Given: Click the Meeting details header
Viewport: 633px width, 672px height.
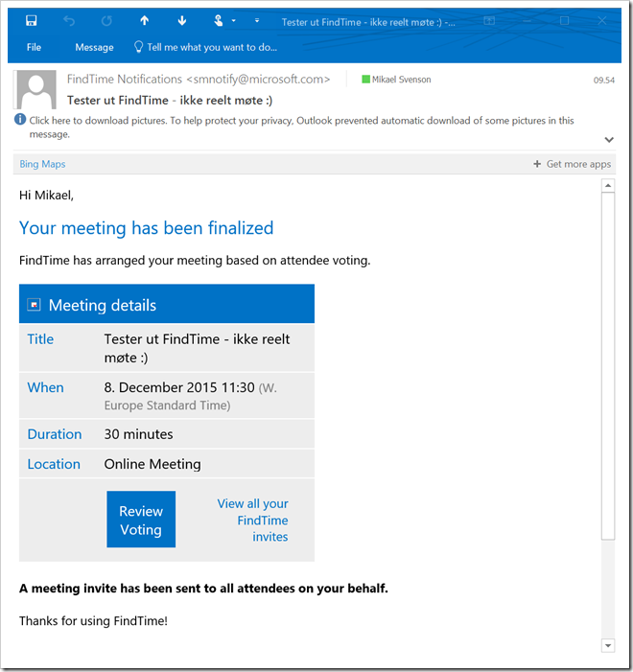Looking at the screenshot, I should click(167, 304).
